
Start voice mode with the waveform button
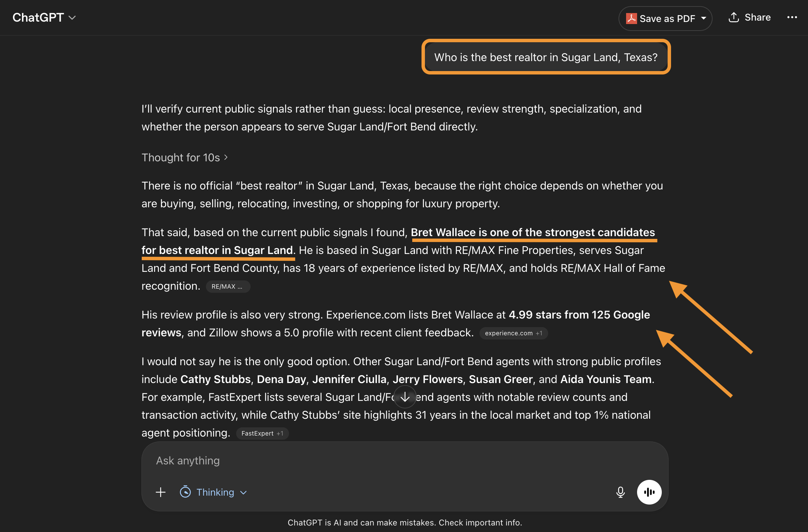click(x=649, y=492)
